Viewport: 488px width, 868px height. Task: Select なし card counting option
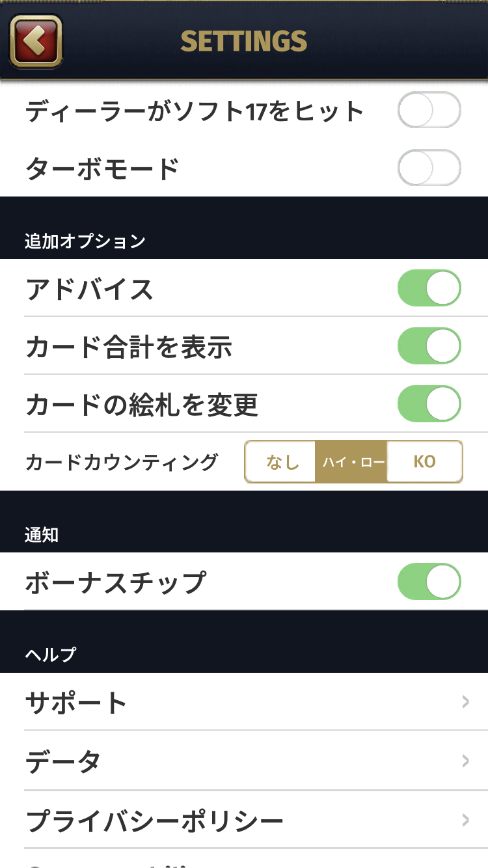click(x=282, y=462)
